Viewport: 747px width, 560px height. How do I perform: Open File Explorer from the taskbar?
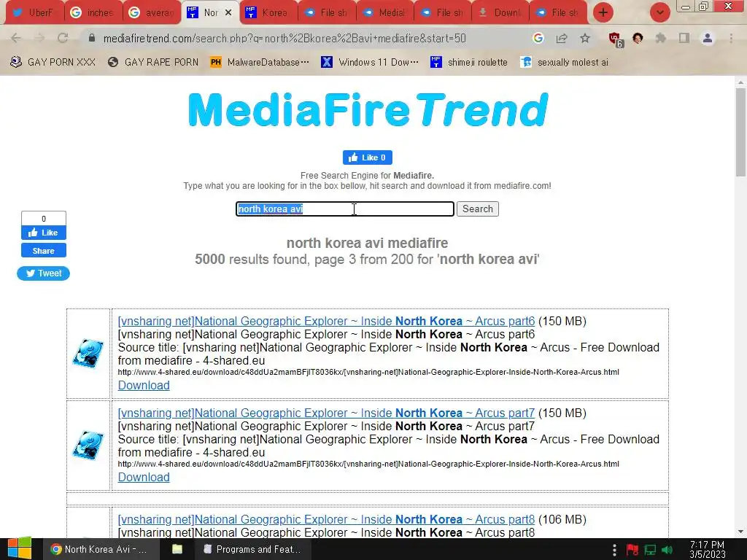pyautogui.click(x=177, y=549)
